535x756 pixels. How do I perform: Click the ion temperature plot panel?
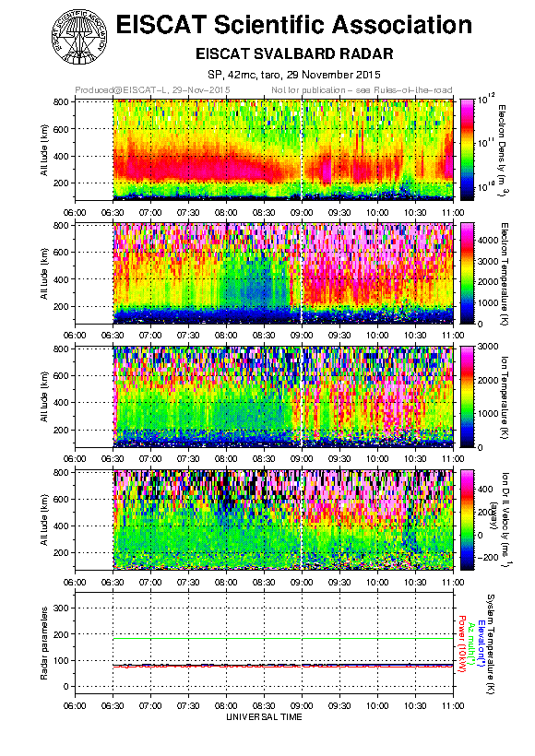pos(283,396)
